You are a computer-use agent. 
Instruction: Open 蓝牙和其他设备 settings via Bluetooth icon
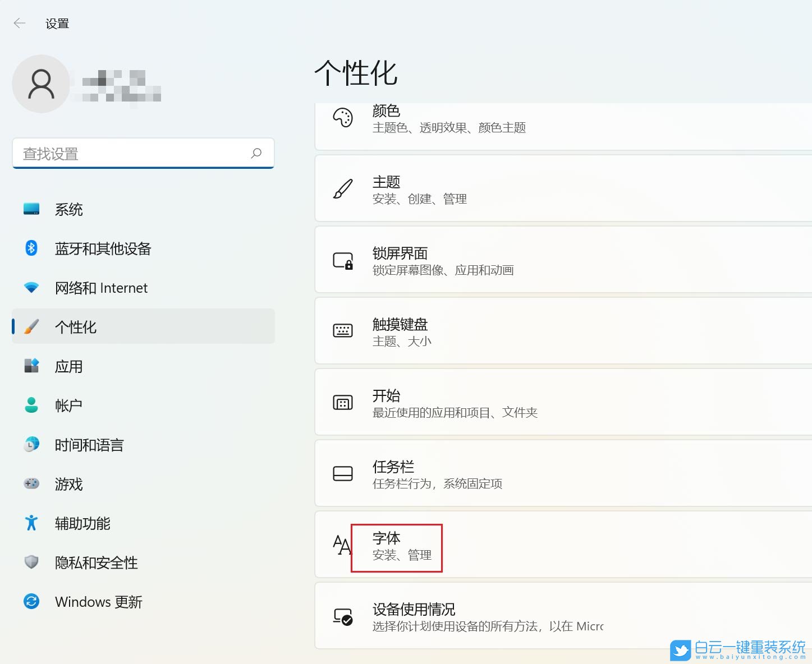coord(32,248)
